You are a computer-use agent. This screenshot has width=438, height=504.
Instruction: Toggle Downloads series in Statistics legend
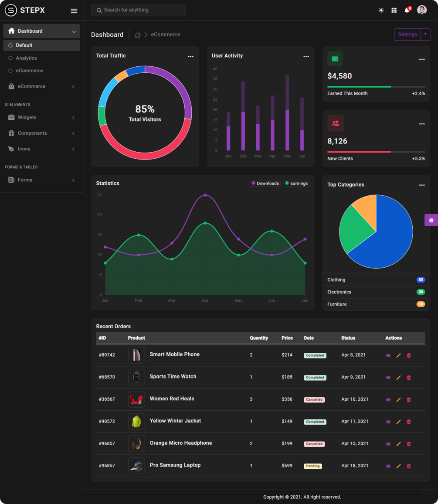265,183
